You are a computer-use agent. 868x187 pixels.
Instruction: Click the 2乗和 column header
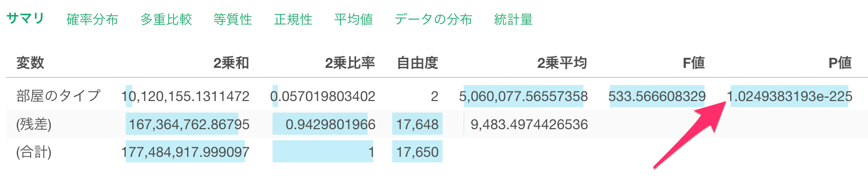coord(231,63)
